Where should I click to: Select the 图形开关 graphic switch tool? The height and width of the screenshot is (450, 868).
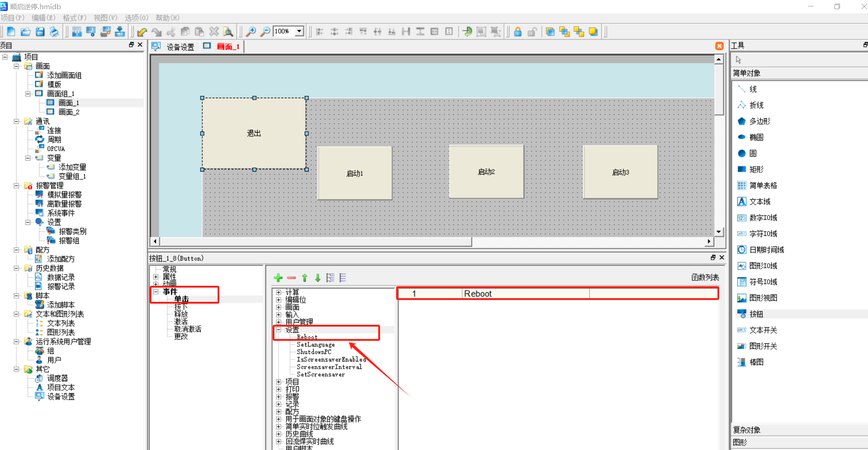pos(763,346)
